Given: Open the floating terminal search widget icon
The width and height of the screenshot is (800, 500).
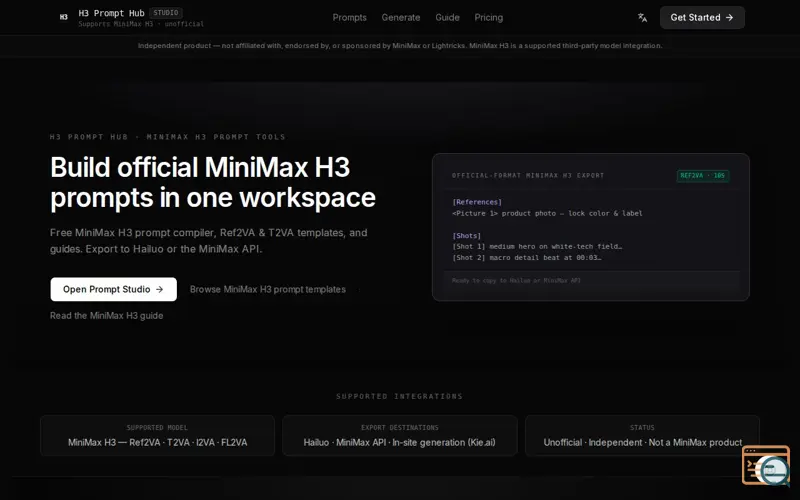Looking at the screenshot, I should (766, 465).
